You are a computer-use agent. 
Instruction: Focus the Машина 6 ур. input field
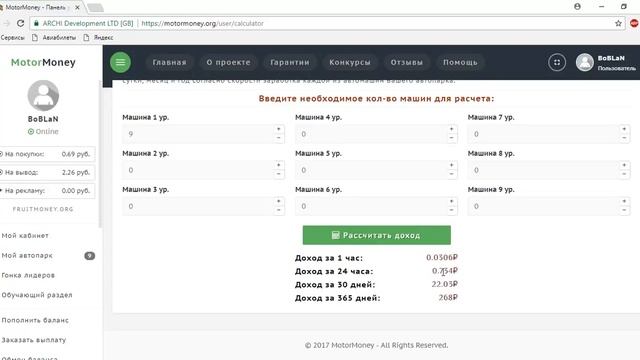point(371,207)
